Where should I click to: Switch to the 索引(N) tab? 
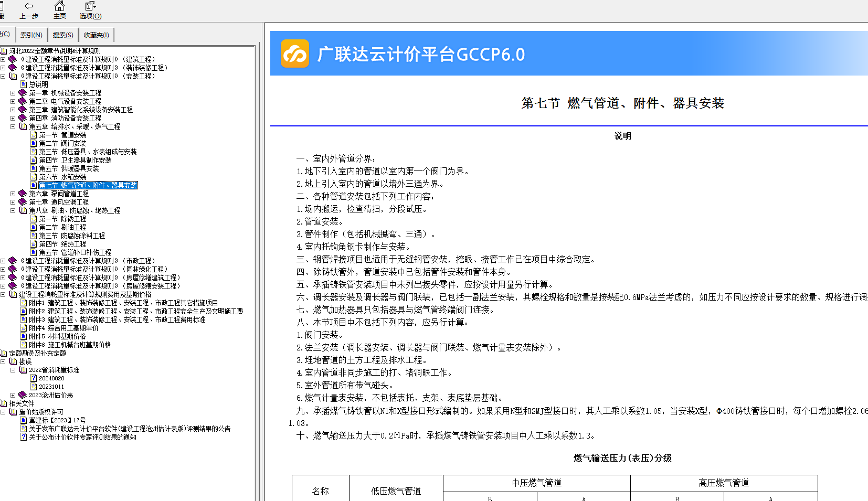click(31, 35)
